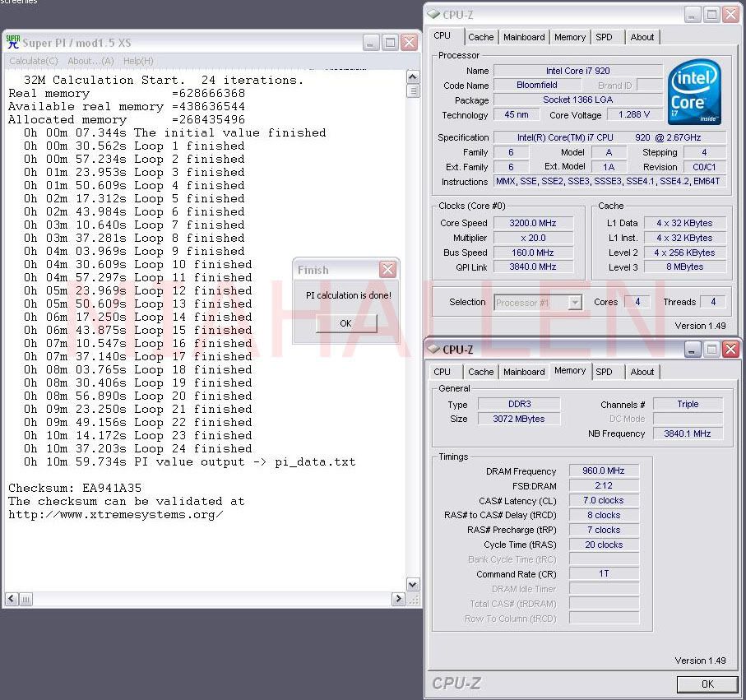746x700 pixels.
Task: Click the Package value 'Socket 1366 LGA'
Action: point(577,100)
